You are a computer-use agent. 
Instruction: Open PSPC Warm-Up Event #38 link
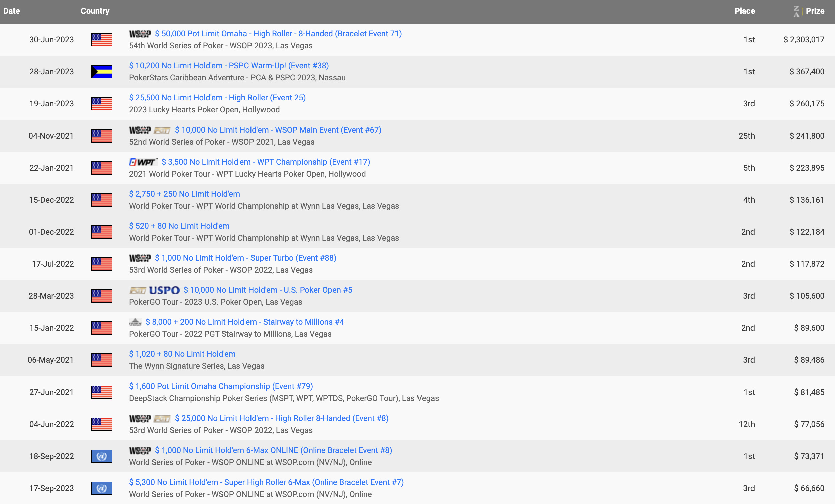[x=229, y=66]
